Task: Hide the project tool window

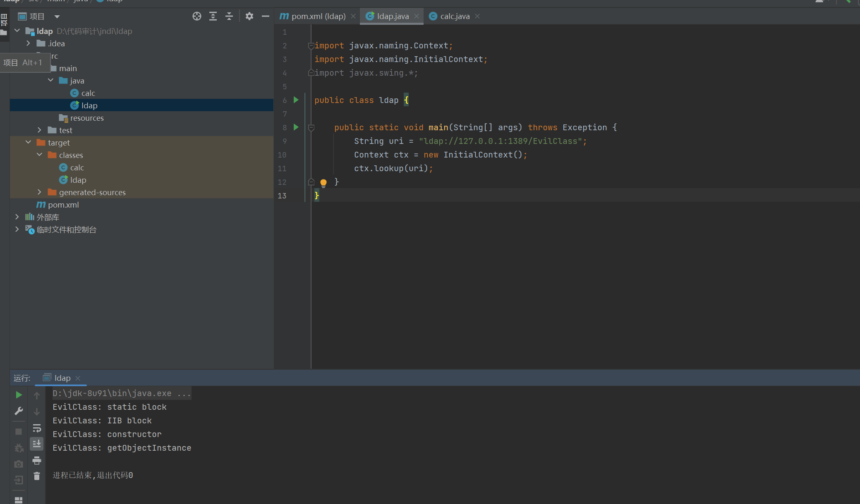Action: click(x=266, y=16)
